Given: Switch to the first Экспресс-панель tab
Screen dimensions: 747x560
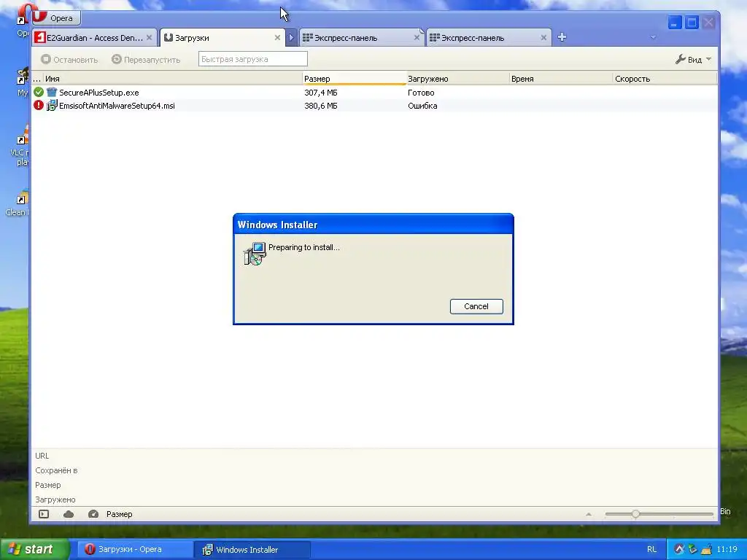Looking at the screenshot, I should 360,38.
